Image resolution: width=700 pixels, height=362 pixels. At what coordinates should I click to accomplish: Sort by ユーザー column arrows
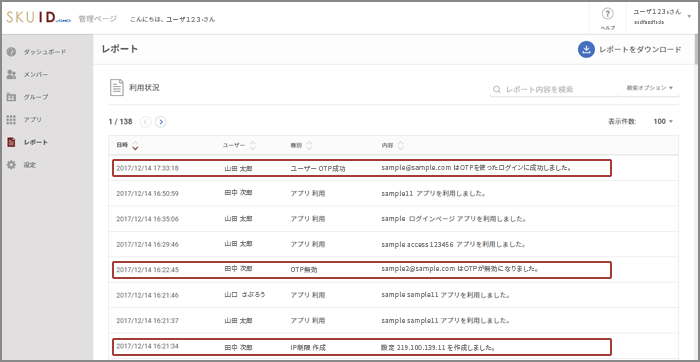point(252,145)
